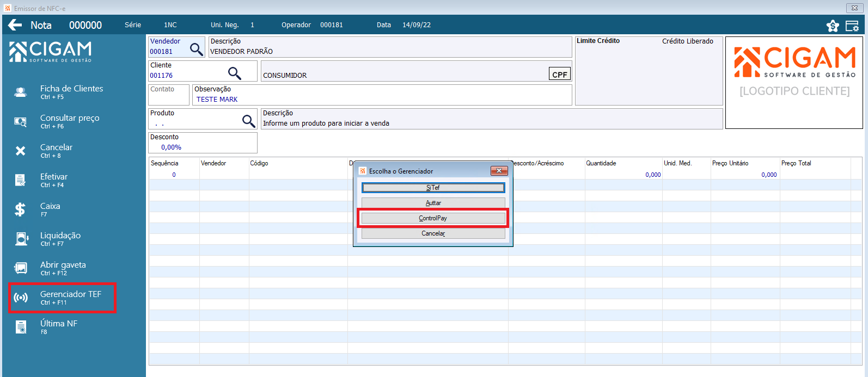
Task: Click the Data value 14/09/22
Action: coord(417,25)
